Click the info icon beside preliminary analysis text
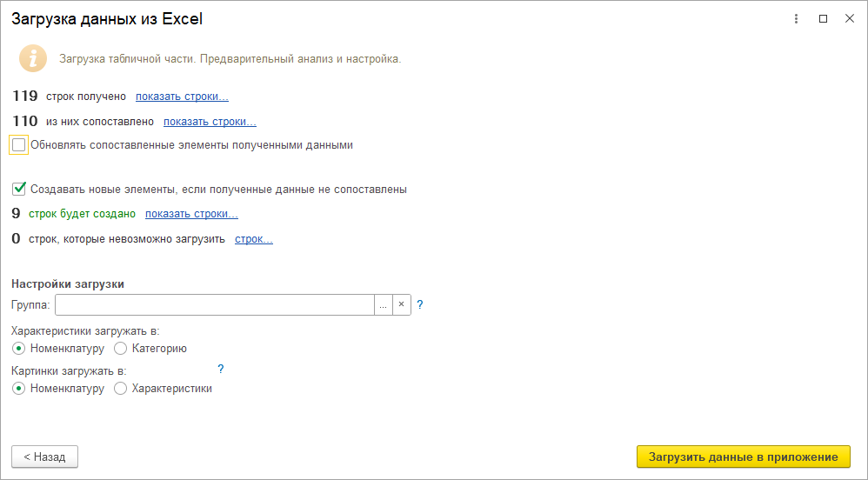This screenshot has height=480, width=868. point(33,58)
